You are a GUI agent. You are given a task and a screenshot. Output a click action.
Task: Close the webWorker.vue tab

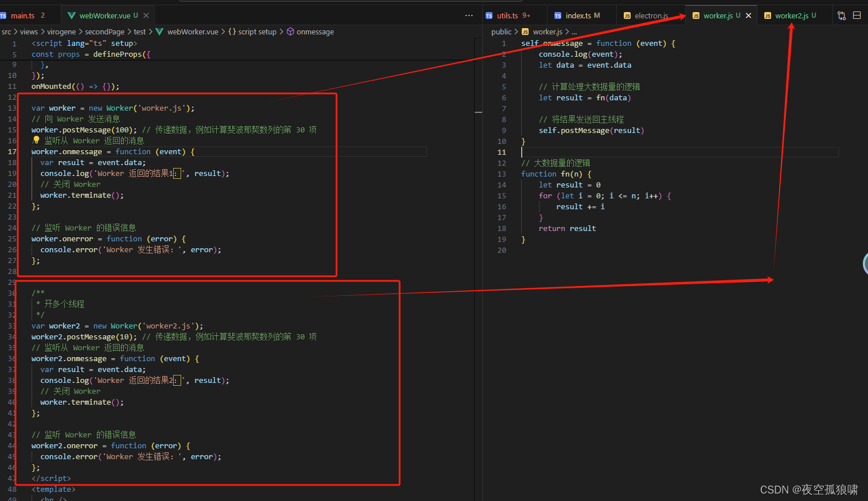point(146,15)
